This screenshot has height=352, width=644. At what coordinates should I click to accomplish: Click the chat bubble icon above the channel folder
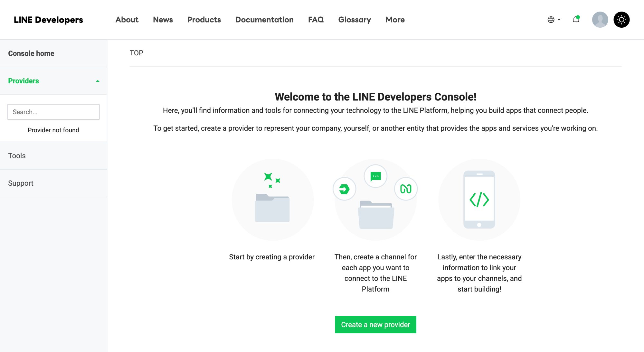tap(375, 176)
